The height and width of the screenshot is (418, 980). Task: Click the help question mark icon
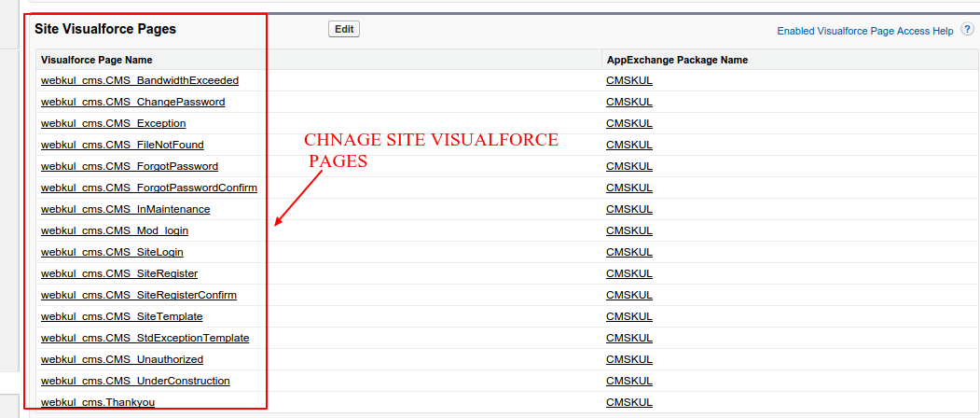(967, 30)
